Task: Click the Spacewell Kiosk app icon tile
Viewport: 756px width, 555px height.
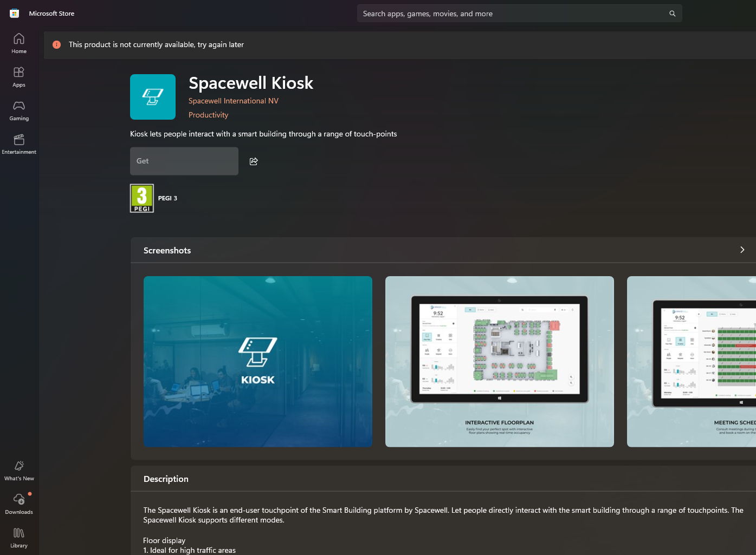Action: [x=153, y=97]
